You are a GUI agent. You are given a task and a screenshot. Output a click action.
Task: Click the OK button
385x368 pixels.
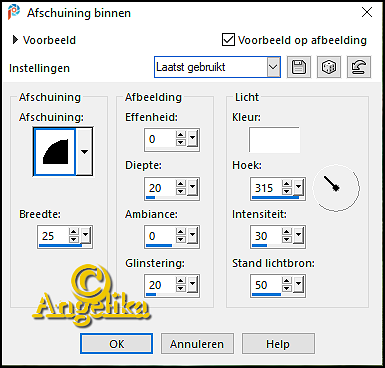tap(116, 344)
